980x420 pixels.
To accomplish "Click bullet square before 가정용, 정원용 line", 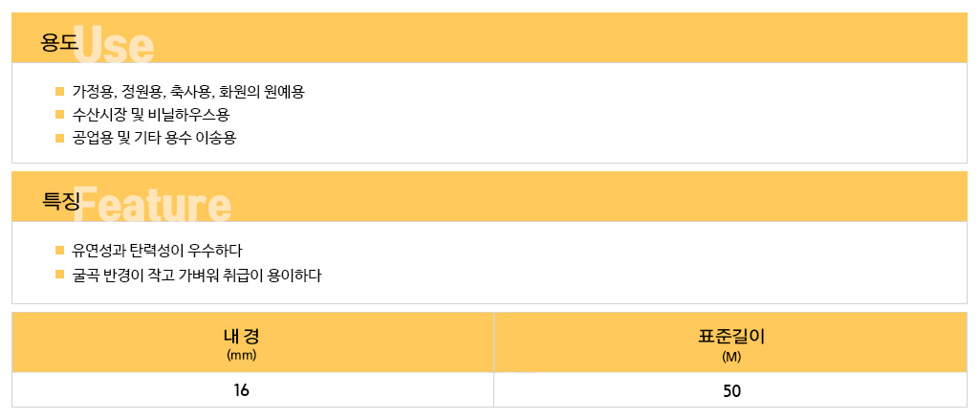I will [x=60, y=92].
